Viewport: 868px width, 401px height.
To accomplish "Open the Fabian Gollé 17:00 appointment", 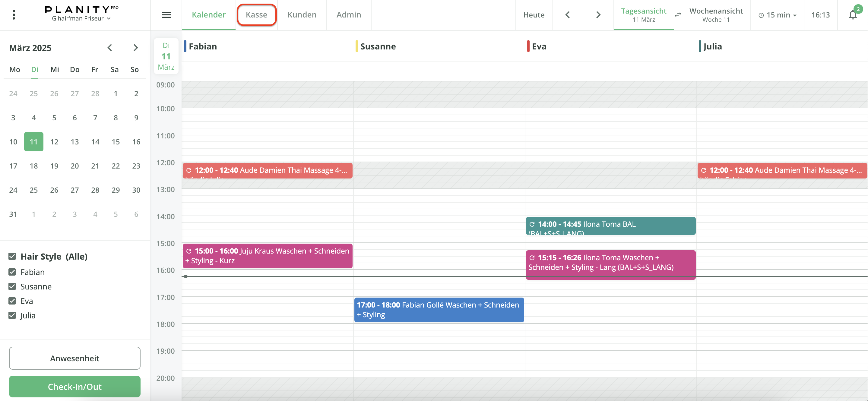I will click(x=439, y=310).
